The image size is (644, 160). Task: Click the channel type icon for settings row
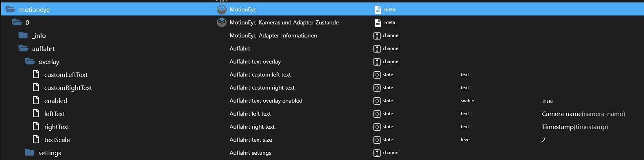pos(377,153)
